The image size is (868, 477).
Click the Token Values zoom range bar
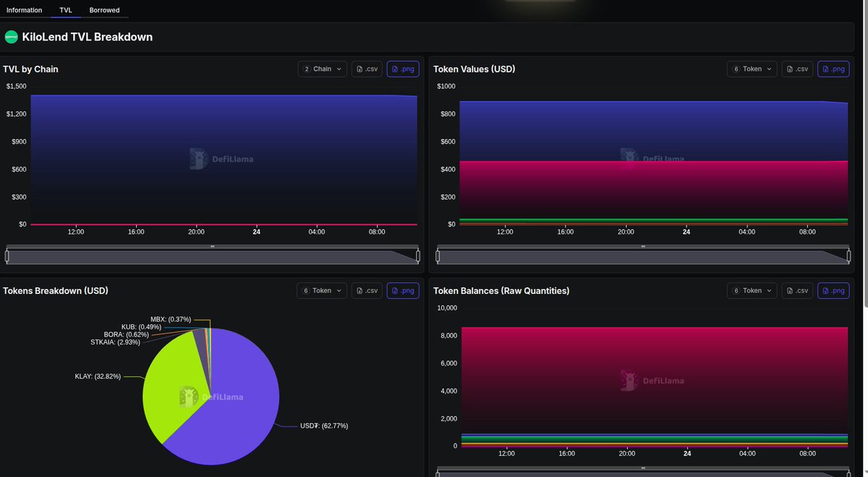pos(643,257)
